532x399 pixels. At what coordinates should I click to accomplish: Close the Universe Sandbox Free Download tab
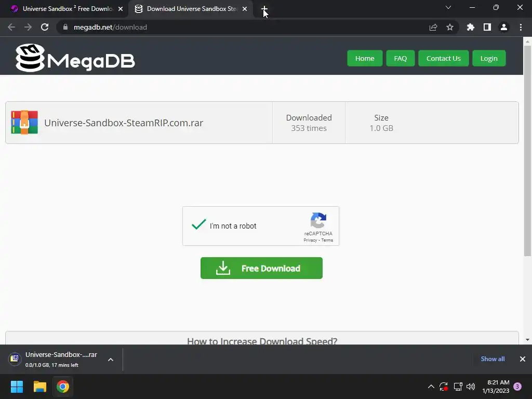pos(121,9)
